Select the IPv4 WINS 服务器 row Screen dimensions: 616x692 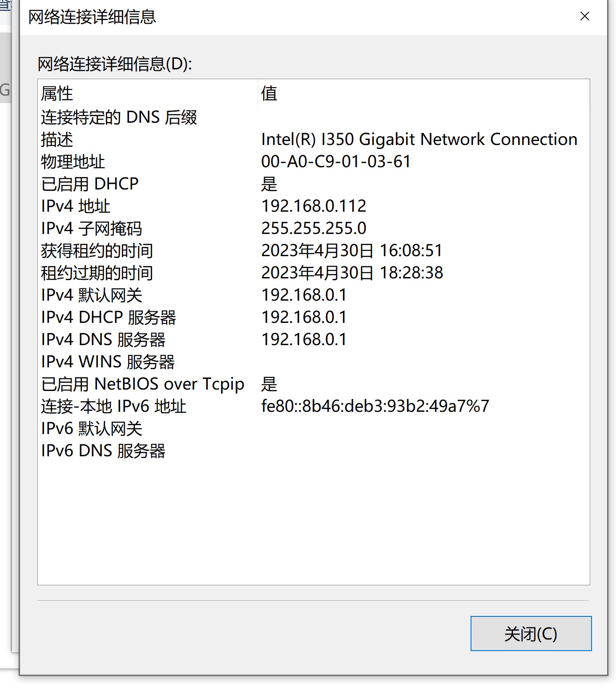click(108, 362)
